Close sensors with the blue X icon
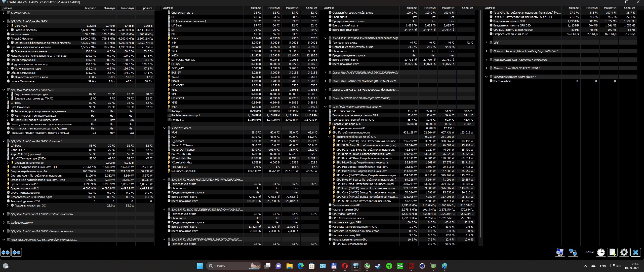 tap(636, 252)
